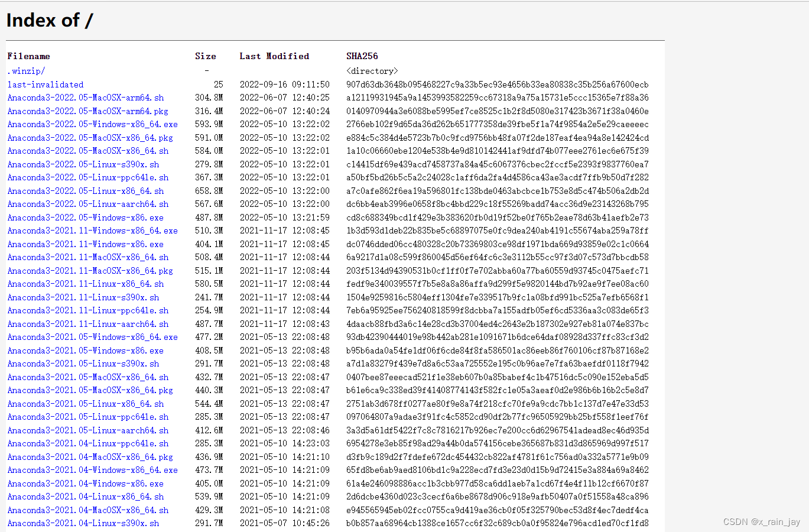The height and width of the screenshot is (532, 809).
Task: Download Anaconda3-2021.05-MacOSX-x86_64.pkg
Action: [x=90, y=390]
